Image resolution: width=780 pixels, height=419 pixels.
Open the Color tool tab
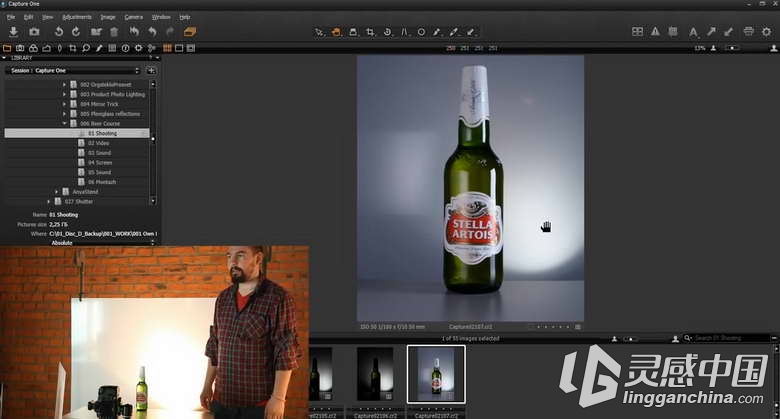tap(33, 48)
